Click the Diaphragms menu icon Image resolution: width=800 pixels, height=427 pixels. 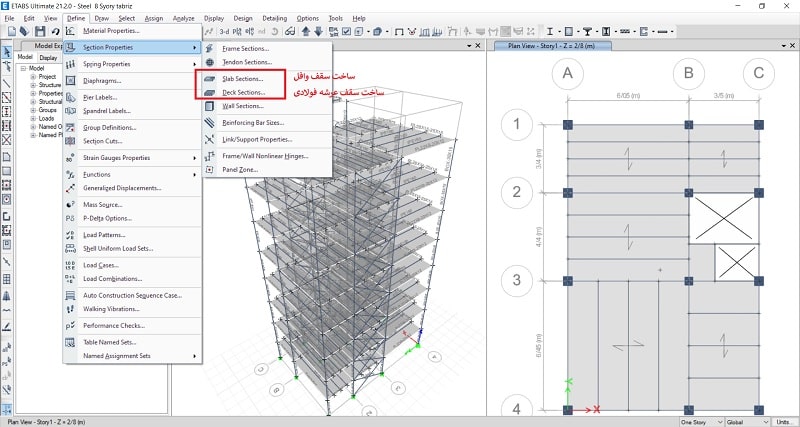[x=71, y=81]
